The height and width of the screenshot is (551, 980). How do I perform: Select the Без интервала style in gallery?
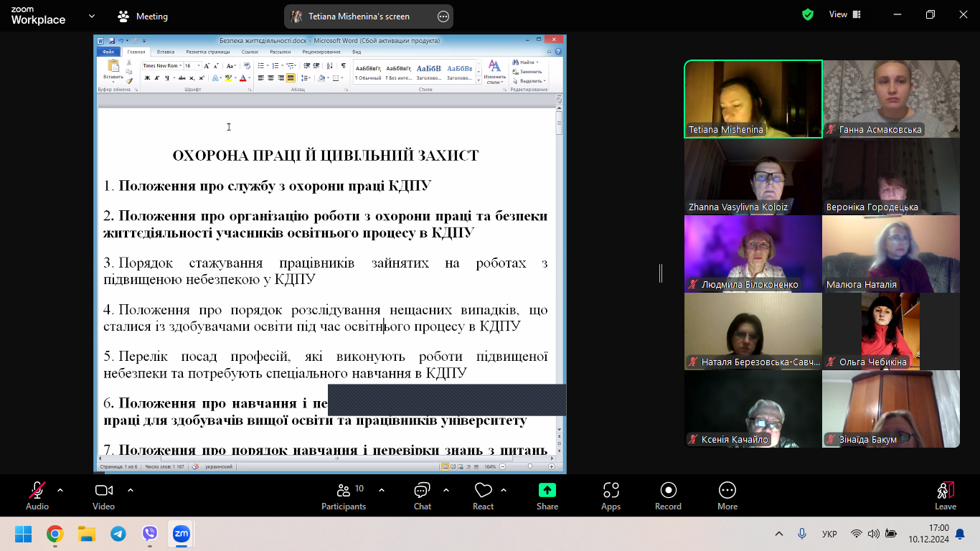[x=399, y=72]
